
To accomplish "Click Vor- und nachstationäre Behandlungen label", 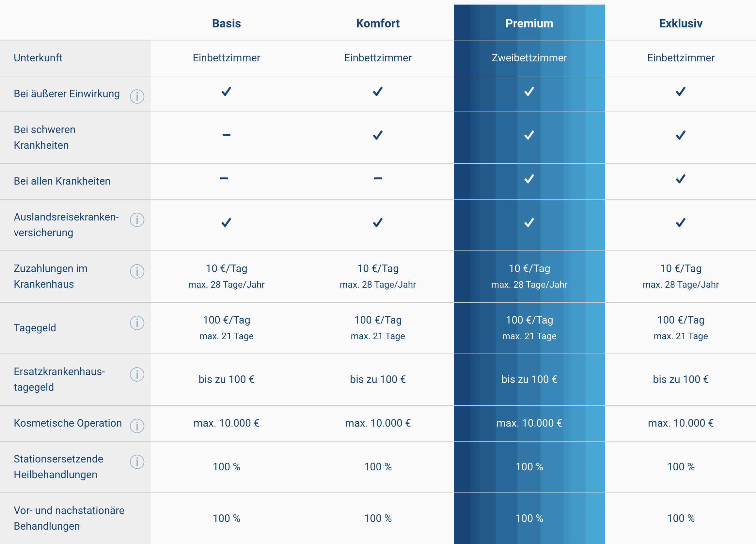I will pos(69,518).
